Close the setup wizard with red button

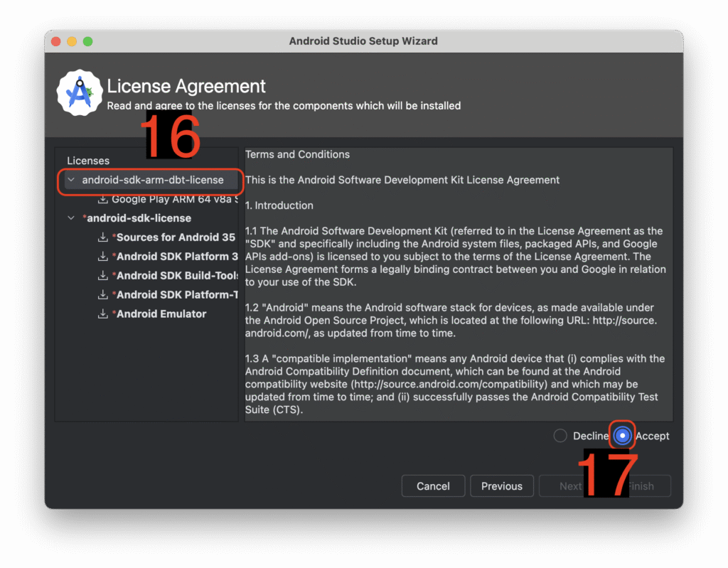tap(56, 41)
